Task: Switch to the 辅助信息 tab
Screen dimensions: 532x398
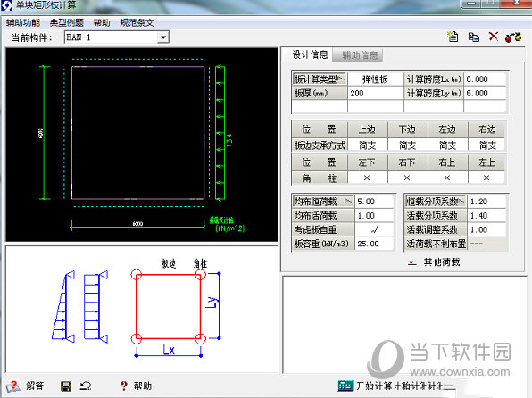Action: coord(359,55)
